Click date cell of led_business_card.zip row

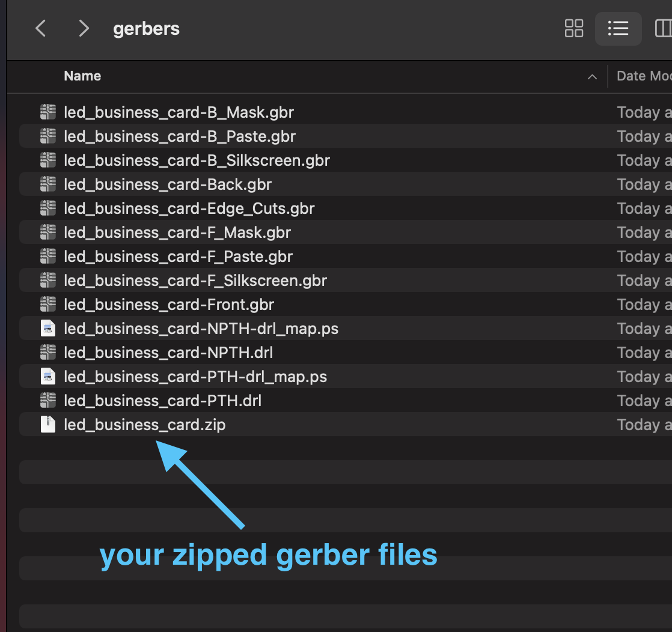(644, 425)
